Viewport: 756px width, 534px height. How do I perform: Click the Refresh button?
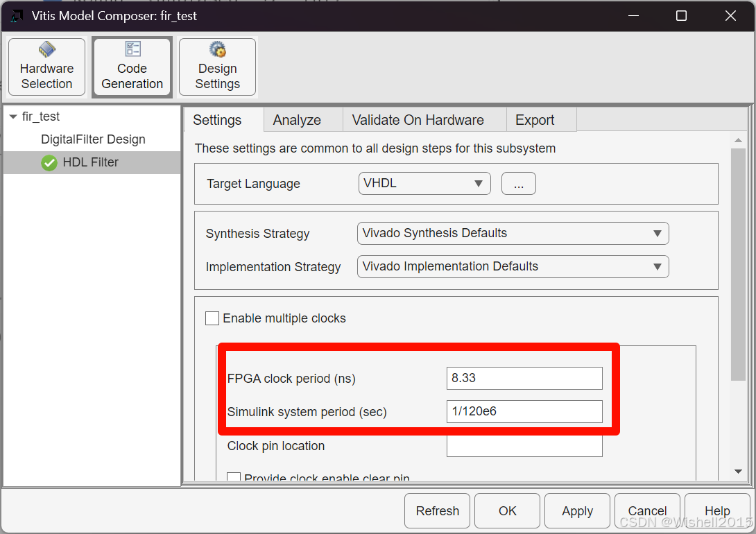438,511
